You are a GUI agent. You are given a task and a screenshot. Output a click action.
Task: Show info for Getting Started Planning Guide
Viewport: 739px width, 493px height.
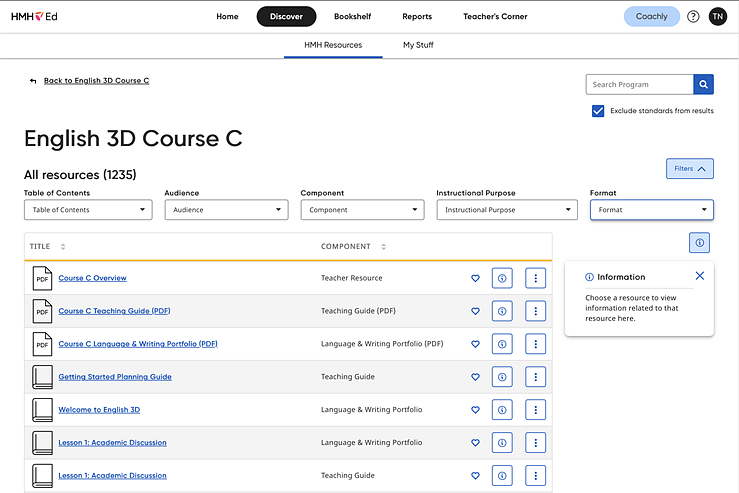502,377
